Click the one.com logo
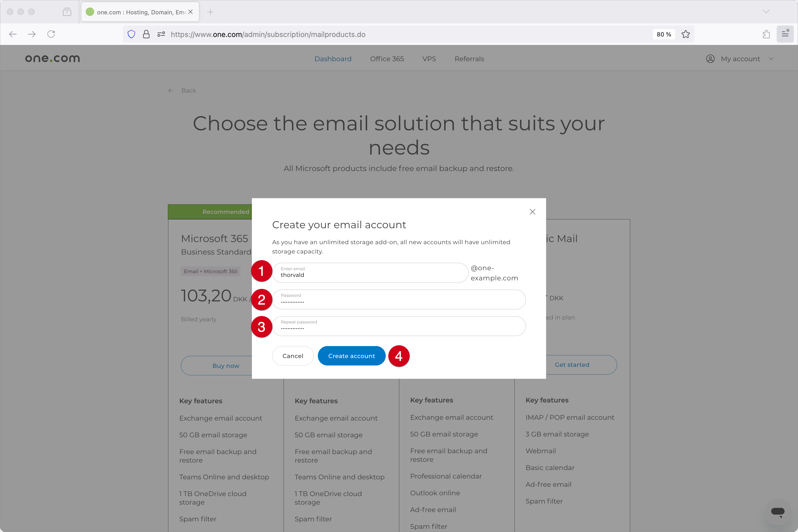The image size is (798, 532). [x=52, y=58]
